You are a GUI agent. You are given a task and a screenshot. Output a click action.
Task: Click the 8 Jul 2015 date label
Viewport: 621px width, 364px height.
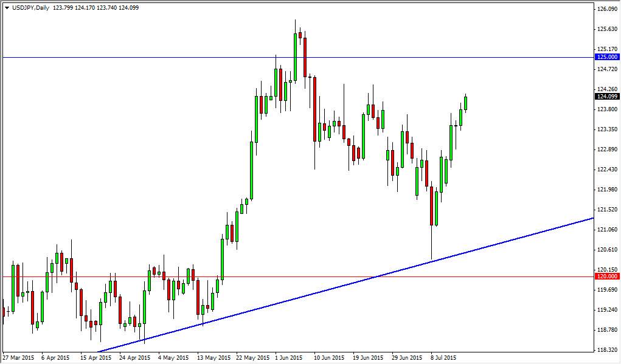[442, 358]
